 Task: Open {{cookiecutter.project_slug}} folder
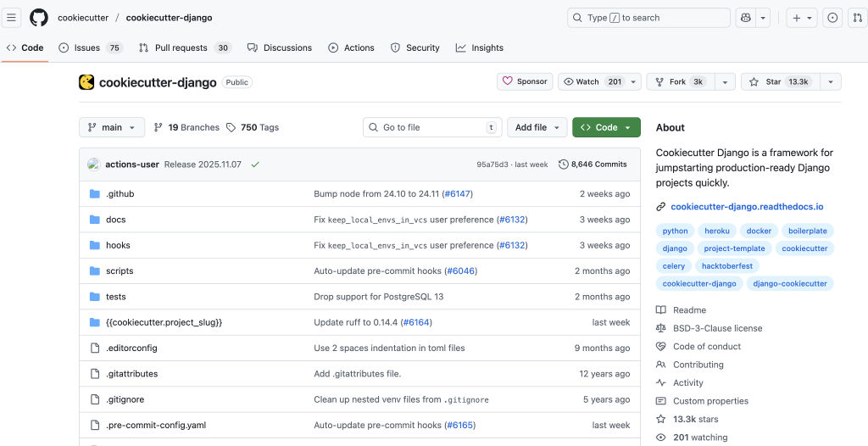164,322
